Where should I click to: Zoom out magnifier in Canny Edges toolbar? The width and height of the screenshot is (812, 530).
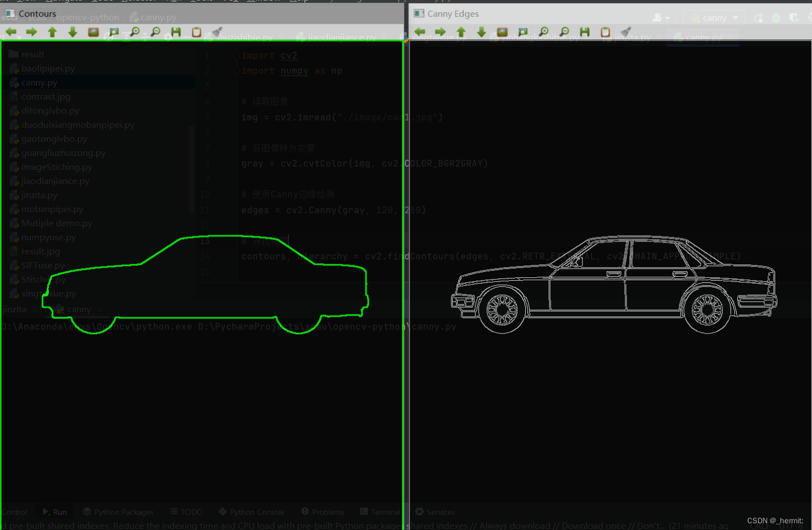point(564,32)
